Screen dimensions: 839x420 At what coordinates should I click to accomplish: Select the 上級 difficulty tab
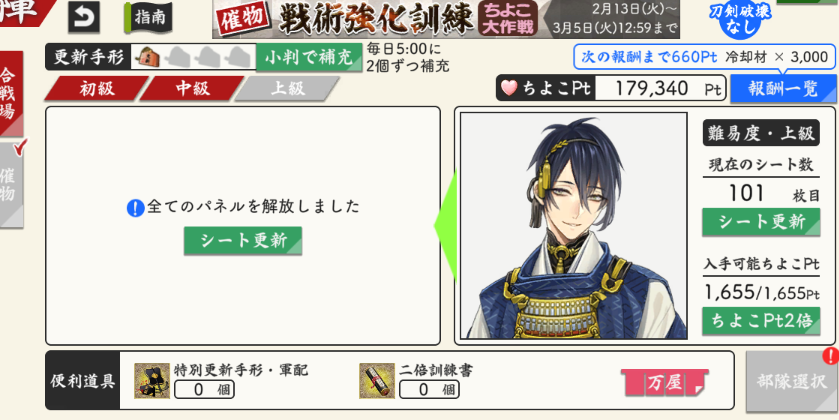(x=287, y=89)
